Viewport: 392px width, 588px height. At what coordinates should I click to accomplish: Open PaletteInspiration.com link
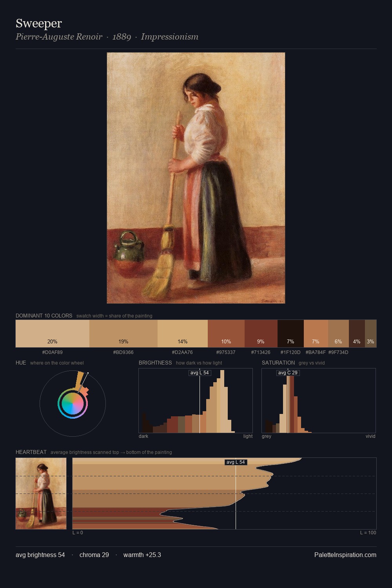345,555
